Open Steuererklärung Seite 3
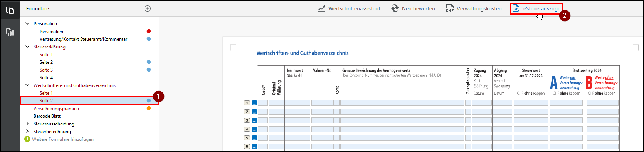The height and width of the screenshot is (152, 644). click(x=46, y=70)
